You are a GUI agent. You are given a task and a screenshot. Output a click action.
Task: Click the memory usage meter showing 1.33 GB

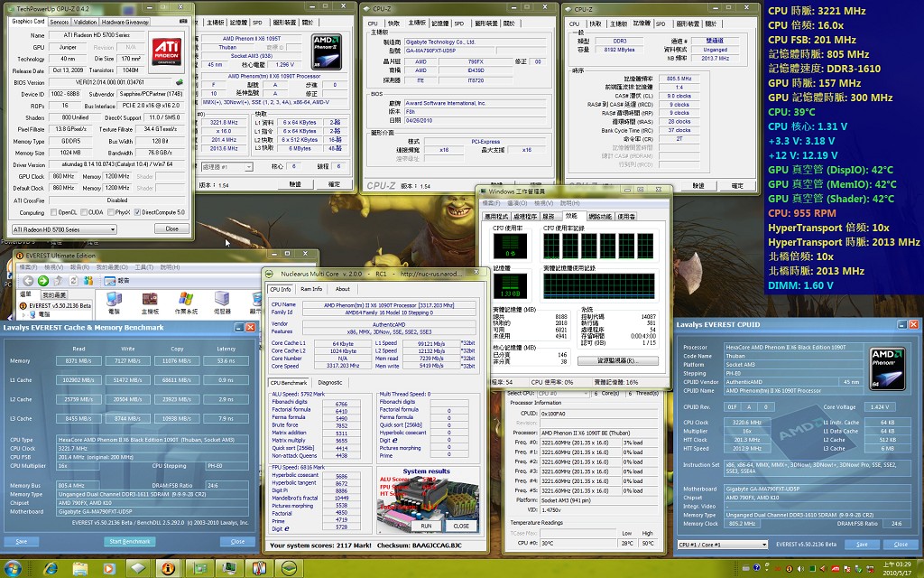click(510, 286)
